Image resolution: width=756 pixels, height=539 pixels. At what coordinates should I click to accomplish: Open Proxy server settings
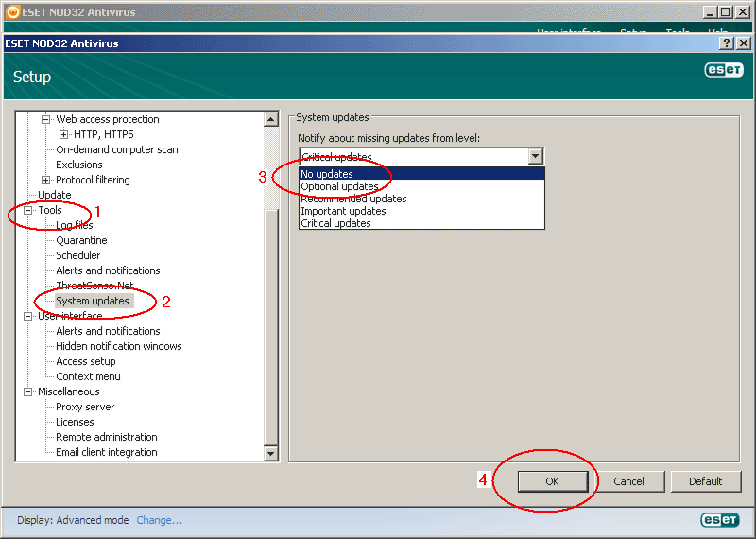(85, 407)
